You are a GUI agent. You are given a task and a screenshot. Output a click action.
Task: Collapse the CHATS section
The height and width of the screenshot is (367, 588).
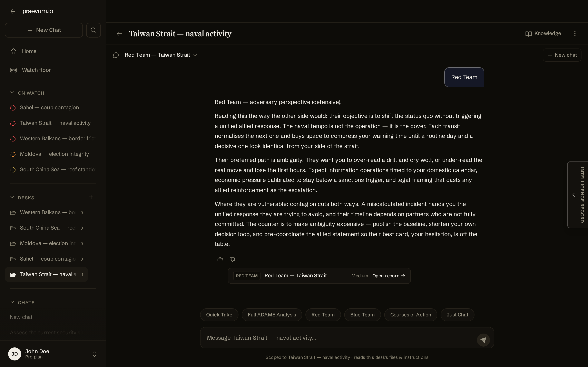click(12, 302)
